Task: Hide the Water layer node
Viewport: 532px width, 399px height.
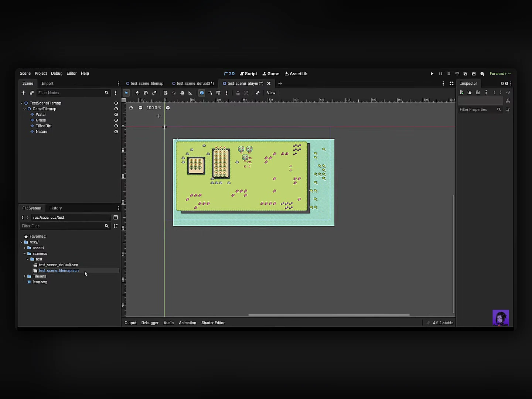Action: click(116, 115)
